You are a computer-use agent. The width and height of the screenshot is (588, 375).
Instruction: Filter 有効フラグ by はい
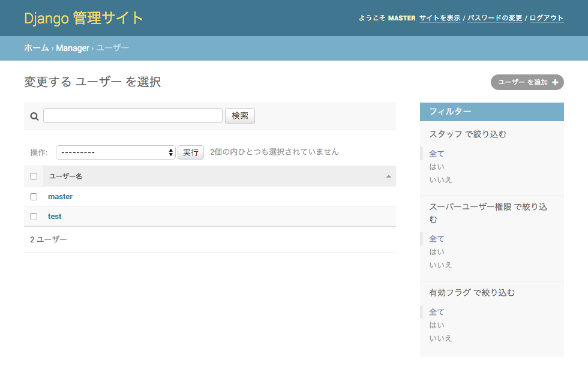pyautogui.click(x=437, y=325)
